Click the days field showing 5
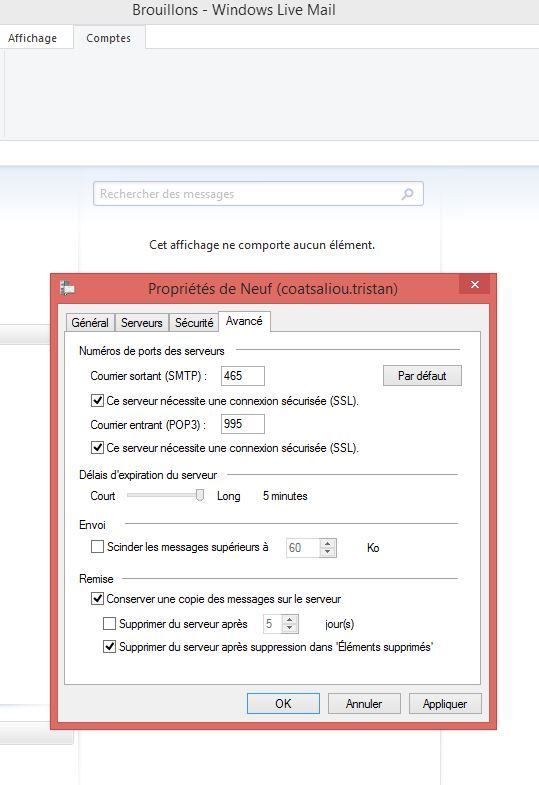The height and width of the screenshot is (785, 539). pos(273,624)
